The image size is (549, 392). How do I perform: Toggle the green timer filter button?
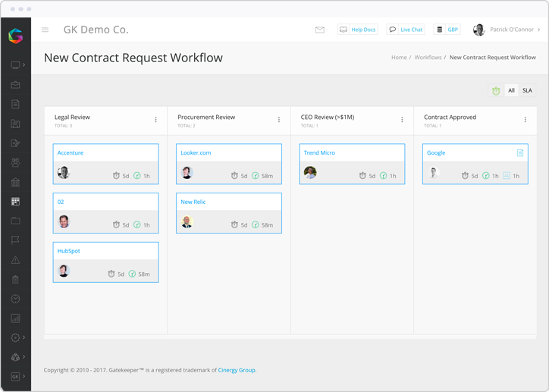[496, 90]
